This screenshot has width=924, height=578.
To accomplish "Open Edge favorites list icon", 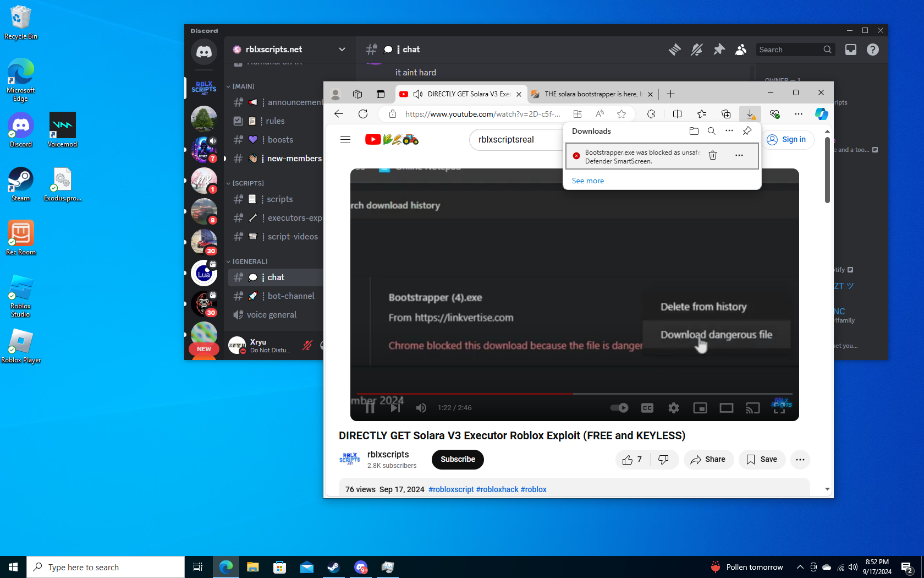I will click(702, 114).
